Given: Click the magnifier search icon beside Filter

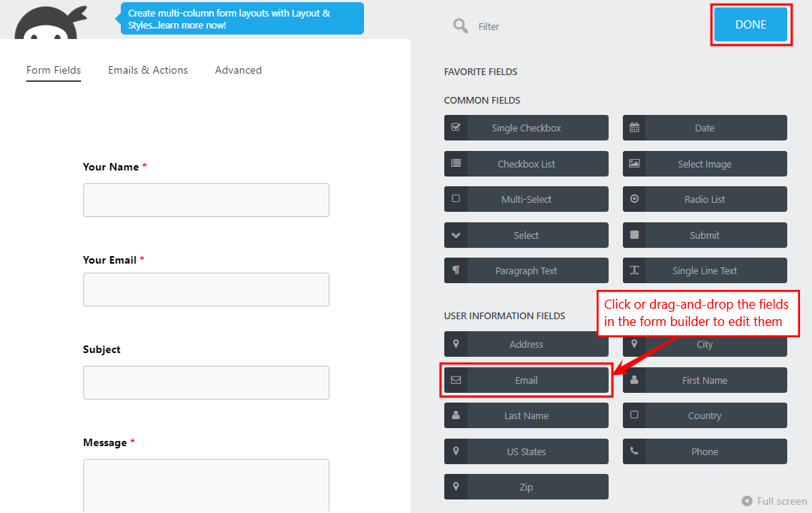Looking at the screenshot, I should coord(460,26).
